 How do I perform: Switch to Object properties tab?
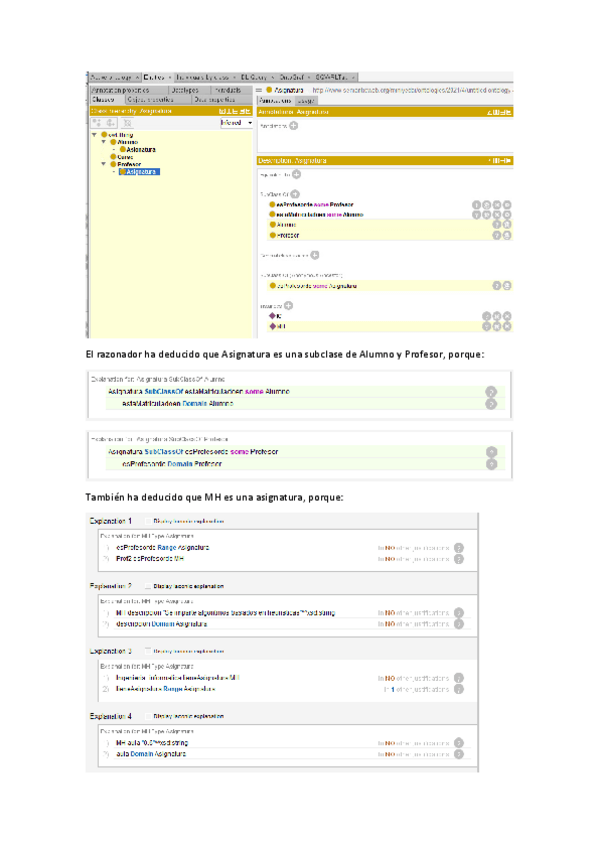tap(158, 100)
